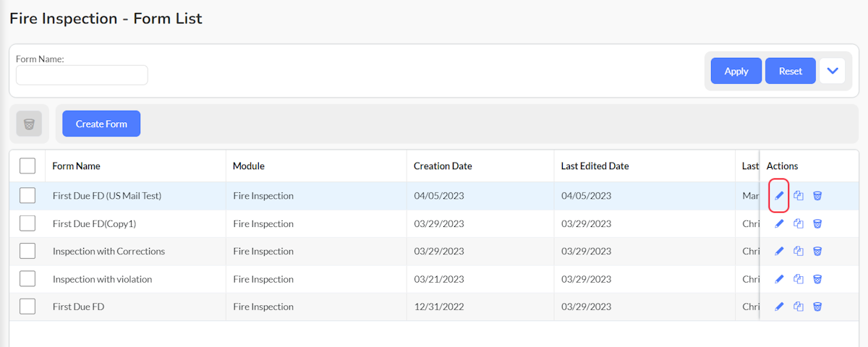Apply the form name filter

(x=736, y=71)
